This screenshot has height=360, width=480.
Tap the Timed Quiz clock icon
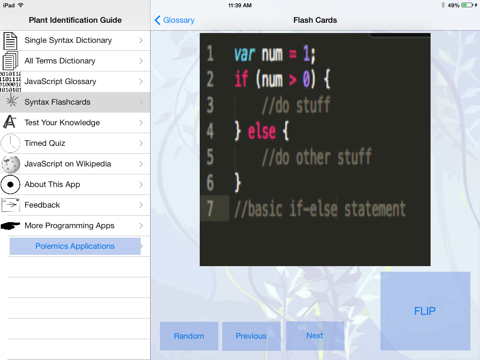[x=10, y=143]
